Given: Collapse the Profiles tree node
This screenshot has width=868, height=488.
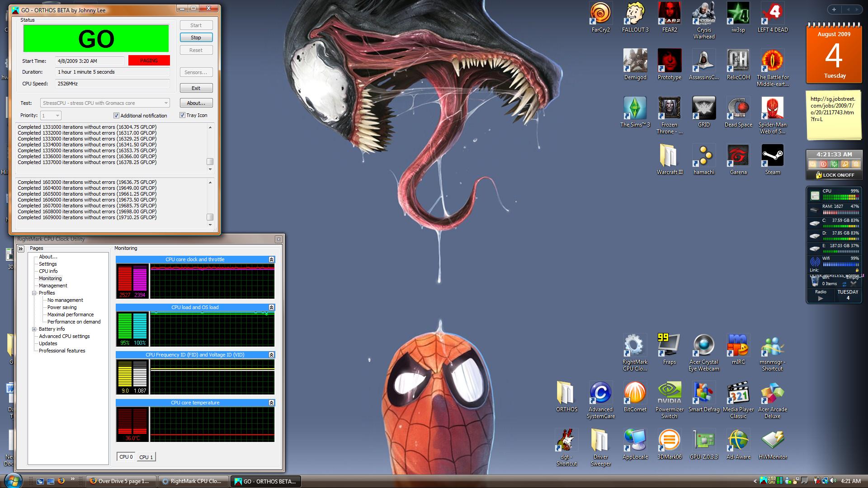Looking at the screenshot, I should [x=34, y=293].
